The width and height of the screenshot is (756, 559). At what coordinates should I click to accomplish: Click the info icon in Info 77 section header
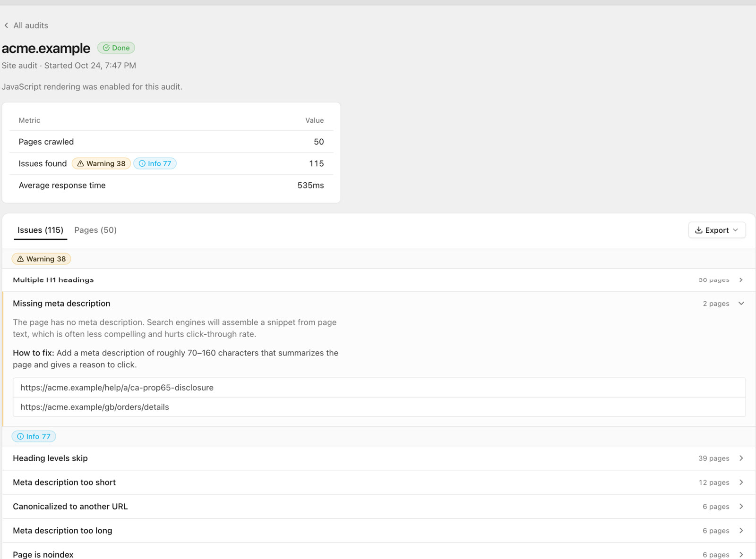point(20,436)
